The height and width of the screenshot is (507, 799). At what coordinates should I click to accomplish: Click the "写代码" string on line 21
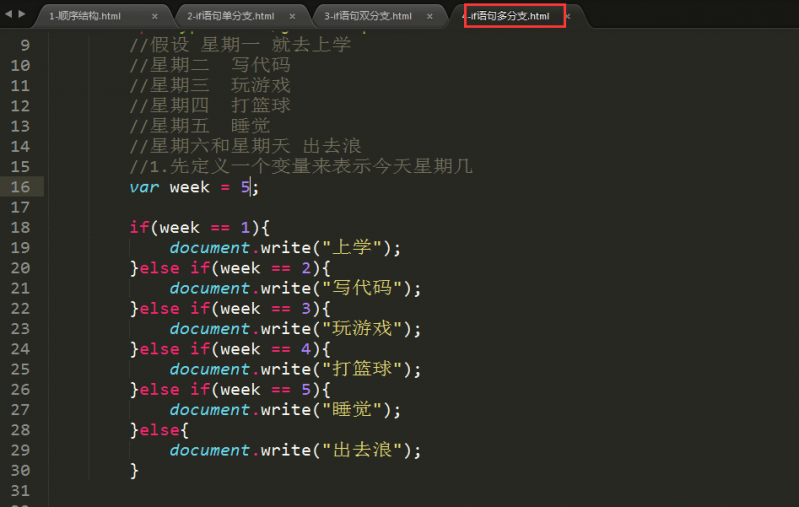click(360, 288)
